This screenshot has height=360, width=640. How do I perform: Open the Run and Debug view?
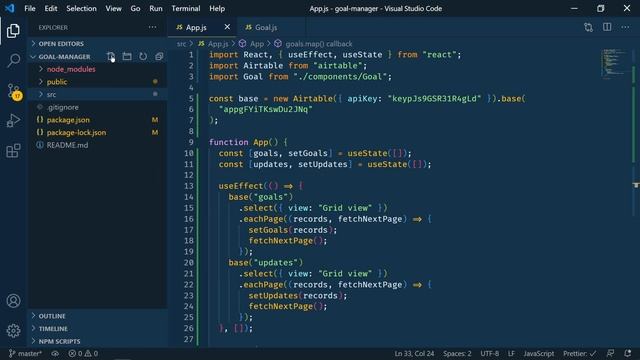click(x=13, y=120)
